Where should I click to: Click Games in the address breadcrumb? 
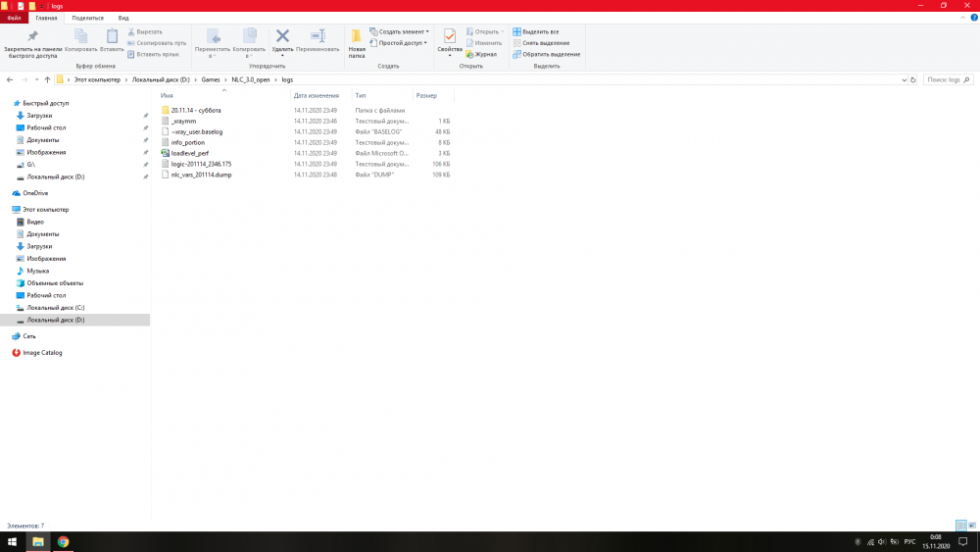211,80
